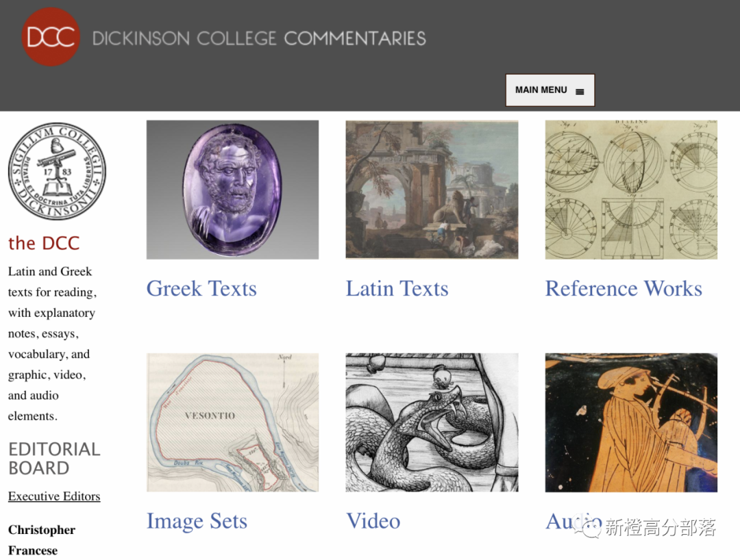This screenshot has height=560, width=740.
Task: Open the Roman ruins painting thumbnail
Action: coord(432,190)
